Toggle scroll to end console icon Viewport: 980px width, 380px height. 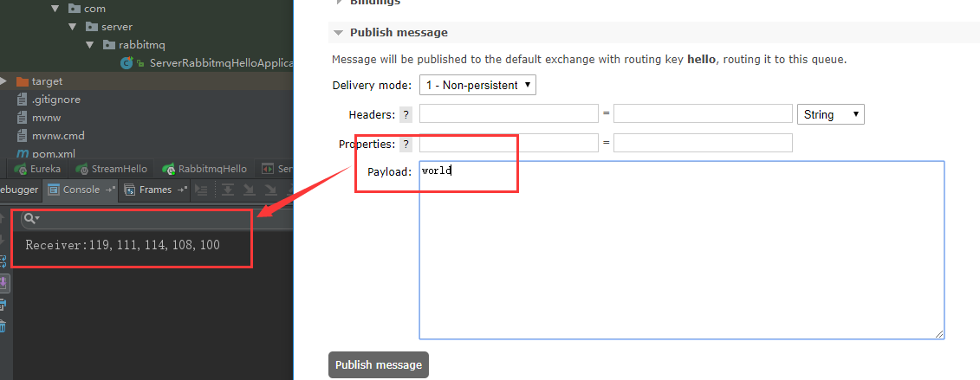pyautogui.click(x=3, y=283)
